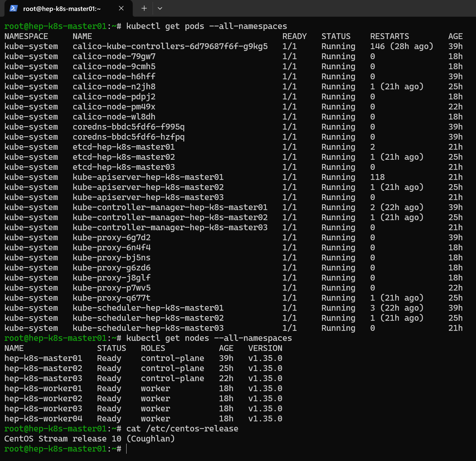This screenshot has width=476, height=461.
Task: Click the 'CentOS Stream release 10 (Coughlan)' output
Action: tap(89, 439)
